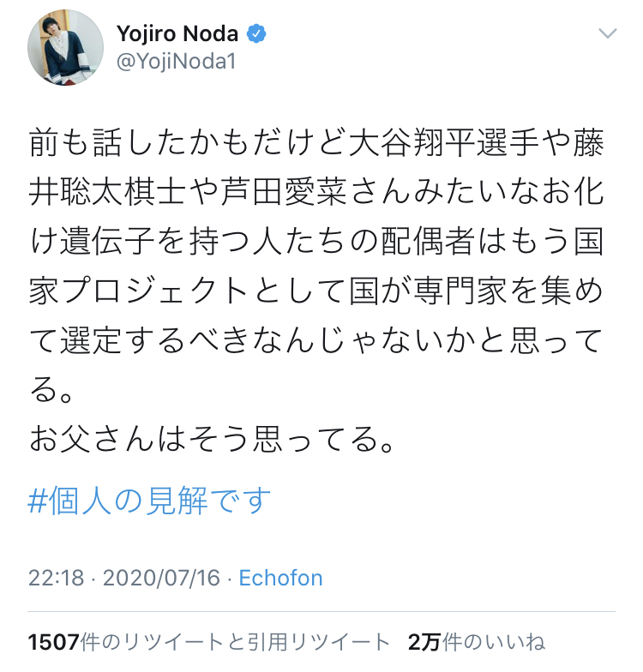The image size is (643, 672).
Task: Click the 2万 likes number
Action: (x=424, y=641)
